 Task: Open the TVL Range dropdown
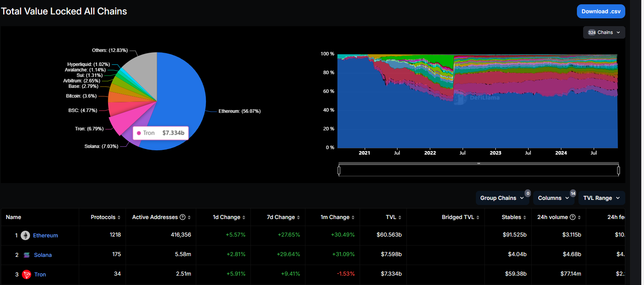[602, 198]
